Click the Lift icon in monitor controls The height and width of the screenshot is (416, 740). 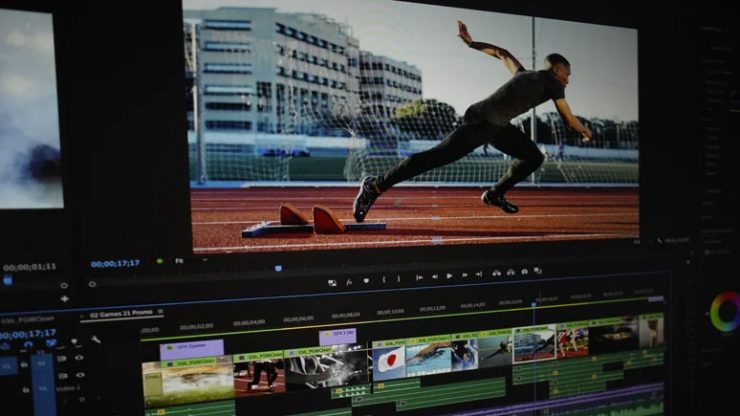click(x=497, y=273)
